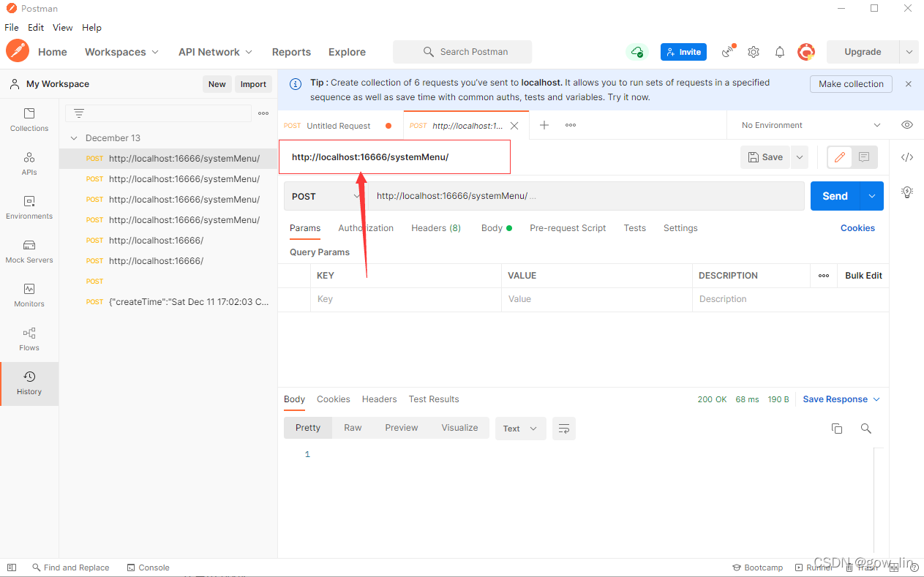Screen dimensions: 924x577
Task: Switch response view to Raw
Action: [353, 428]
